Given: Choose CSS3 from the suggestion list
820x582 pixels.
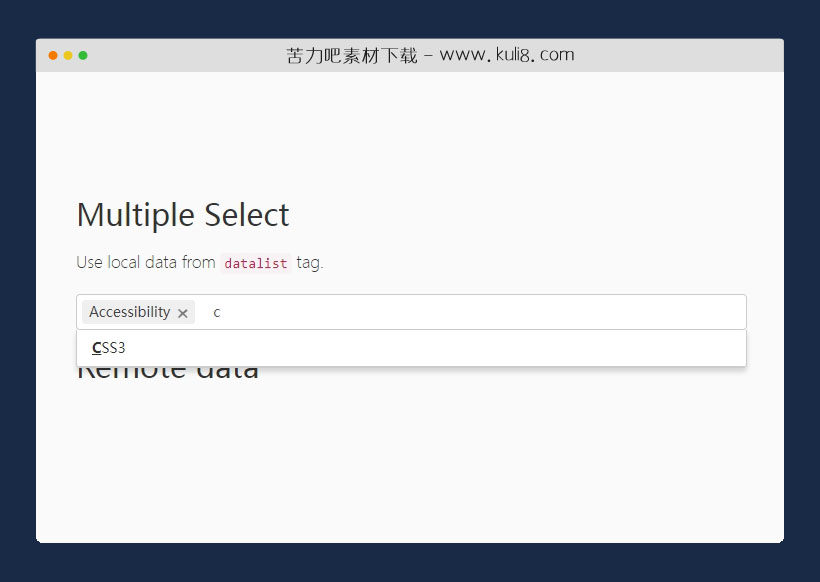Looking at the screenshot, I should pyautogui.click(x=108, y=348).
